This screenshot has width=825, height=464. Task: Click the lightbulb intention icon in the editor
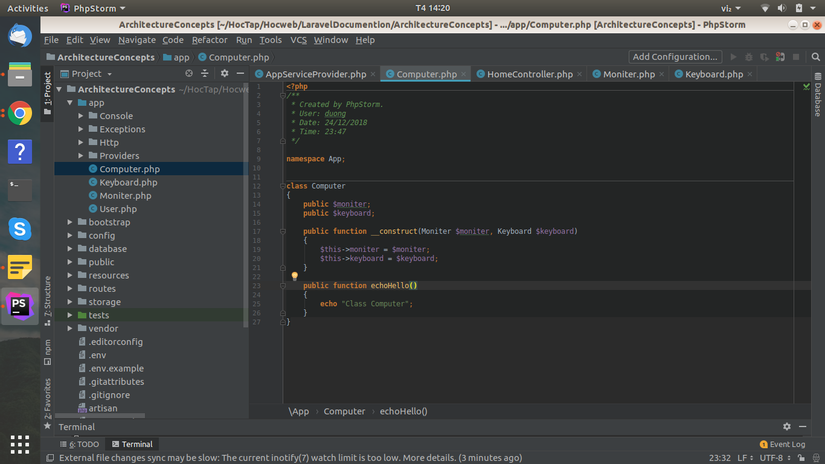pos(295,276)
